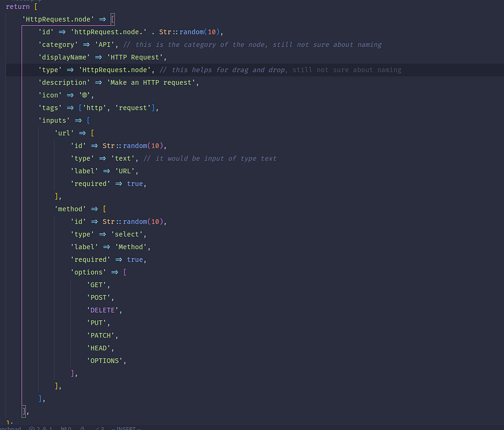Screen dimensions: 504x430
Task: Click the 'DELETE' option string
Action: click(x=102, y=310)
